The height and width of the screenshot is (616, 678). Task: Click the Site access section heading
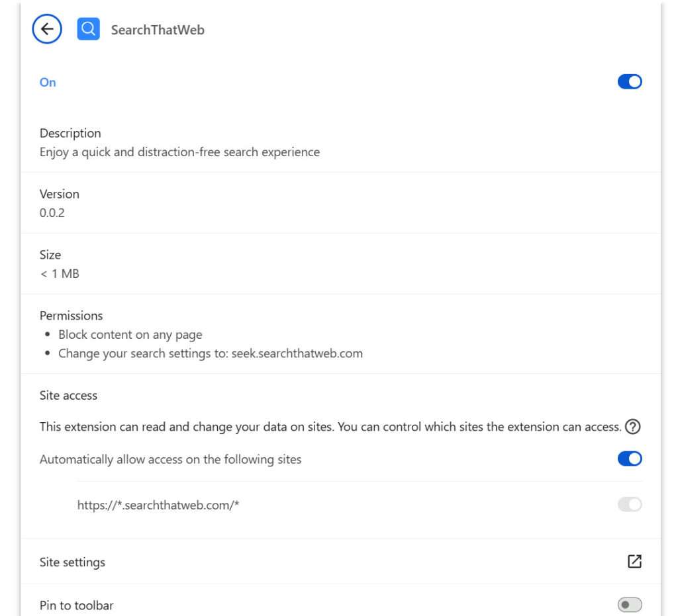(68, 395)
